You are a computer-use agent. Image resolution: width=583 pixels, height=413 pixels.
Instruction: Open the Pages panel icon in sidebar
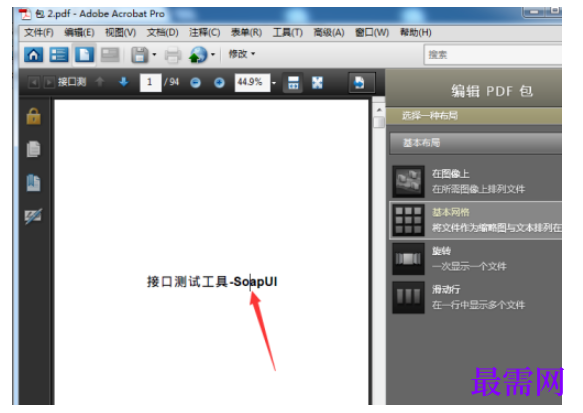click(x=33, y=149)
